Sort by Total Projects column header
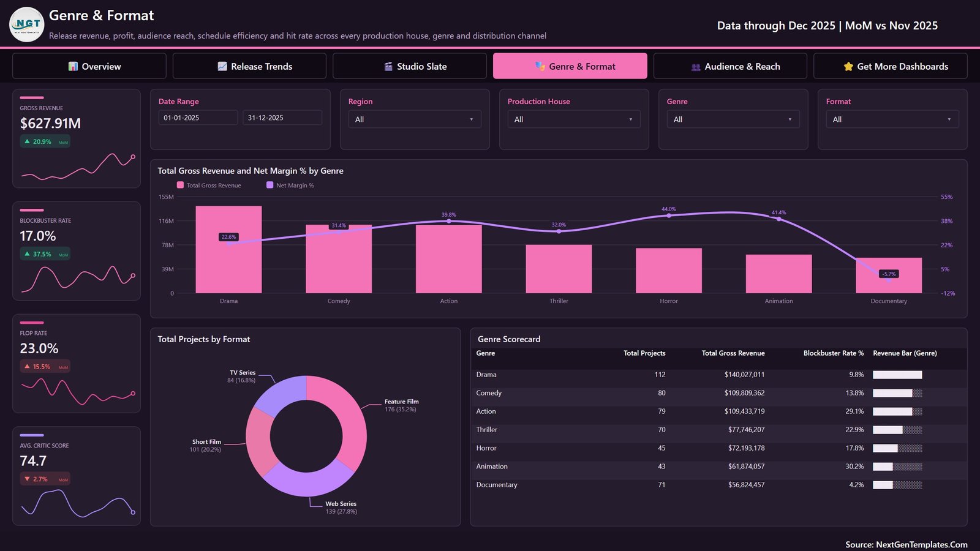 tap(644, 353)
